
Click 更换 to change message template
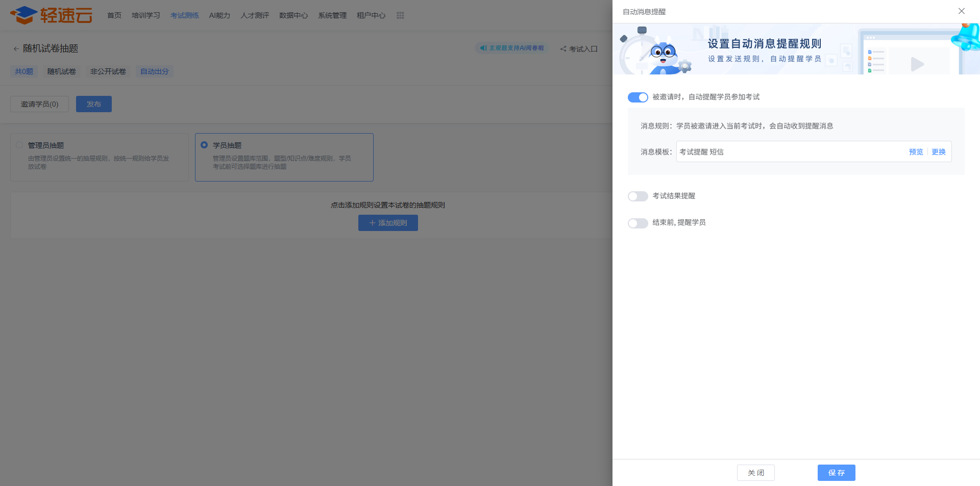[938, 152]
